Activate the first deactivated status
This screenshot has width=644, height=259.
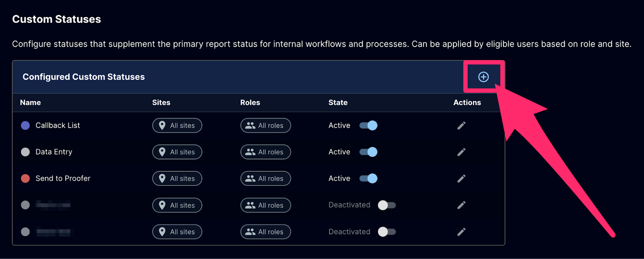click(387, 205)
